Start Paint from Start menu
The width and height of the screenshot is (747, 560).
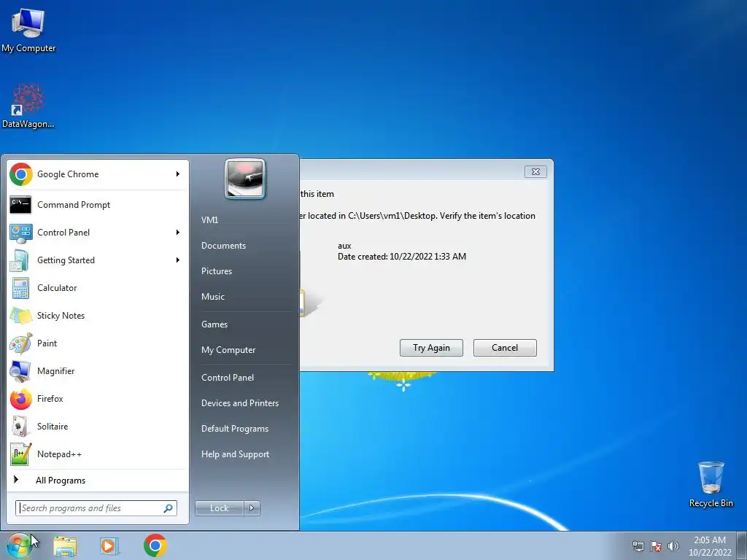pos(97,343)
